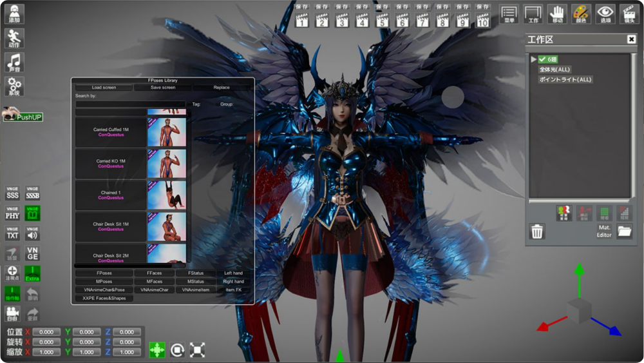The width and height of the screenshot is (644, 363).
Task: Open the FPoses category
Action: pos(104,273)
